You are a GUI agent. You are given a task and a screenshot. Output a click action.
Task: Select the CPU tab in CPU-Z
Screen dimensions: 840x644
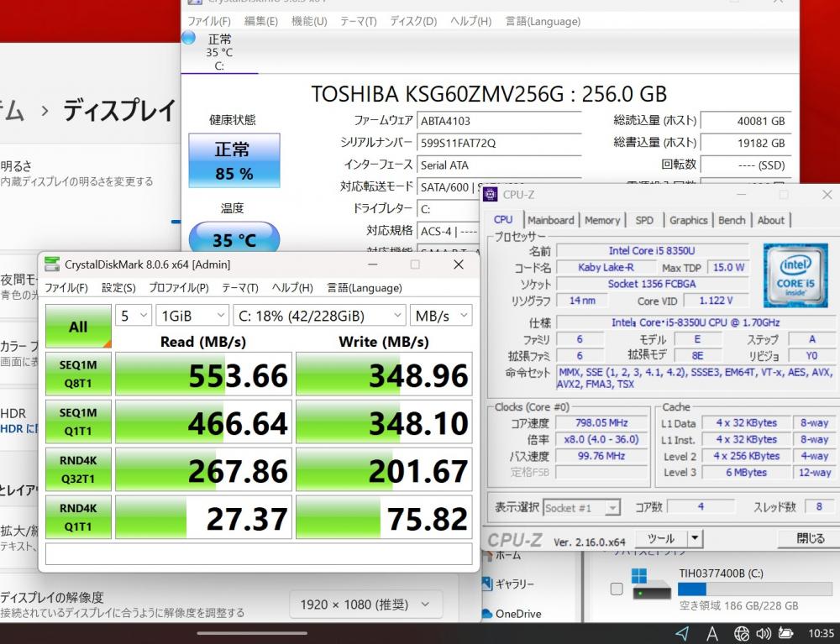click(x=503, y=219)
